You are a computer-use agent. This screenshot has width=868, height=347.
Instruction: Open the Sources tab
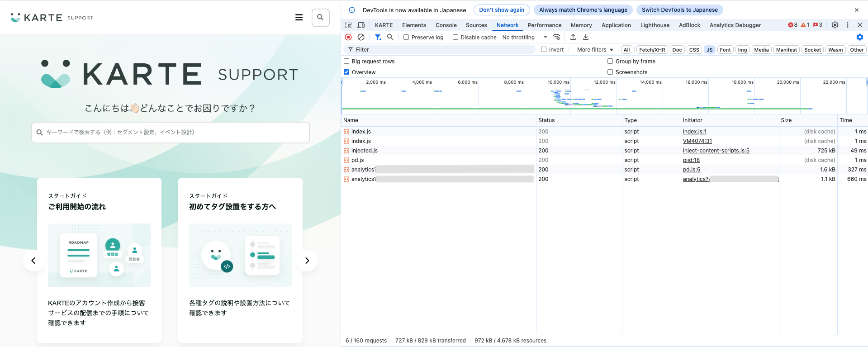click(476, 25)
